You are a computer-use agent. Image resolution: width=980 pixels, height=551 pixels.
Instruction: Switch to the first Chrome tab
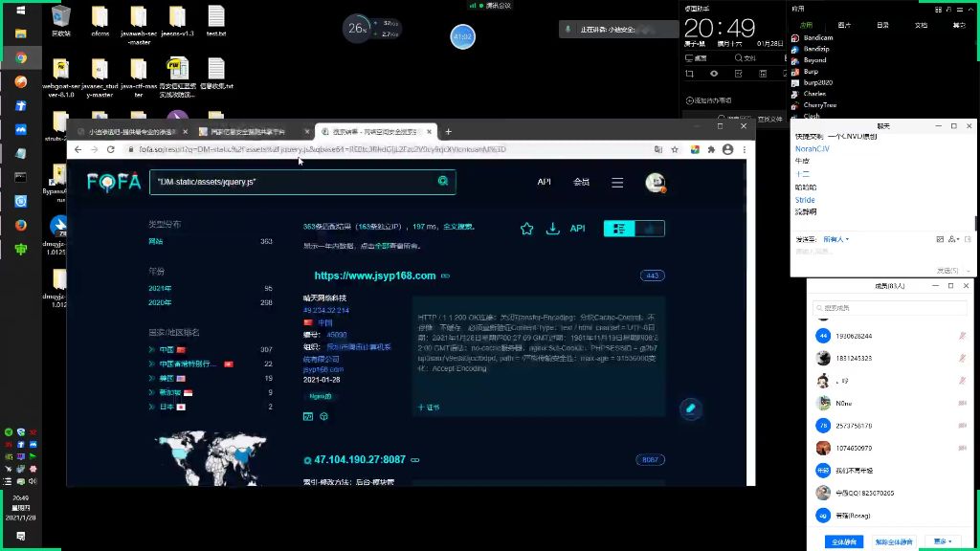tap(131, 132)
